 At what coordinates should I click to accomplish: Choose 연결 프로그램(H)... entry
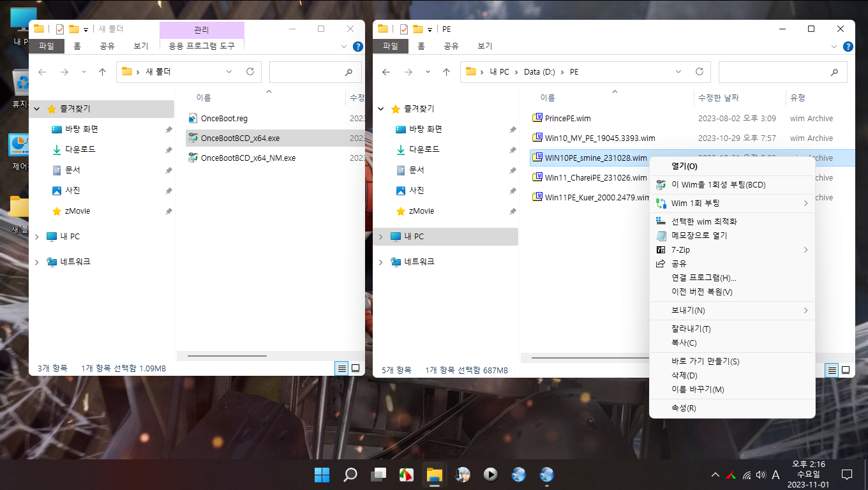pyautogui.click(x=732, y=278)
